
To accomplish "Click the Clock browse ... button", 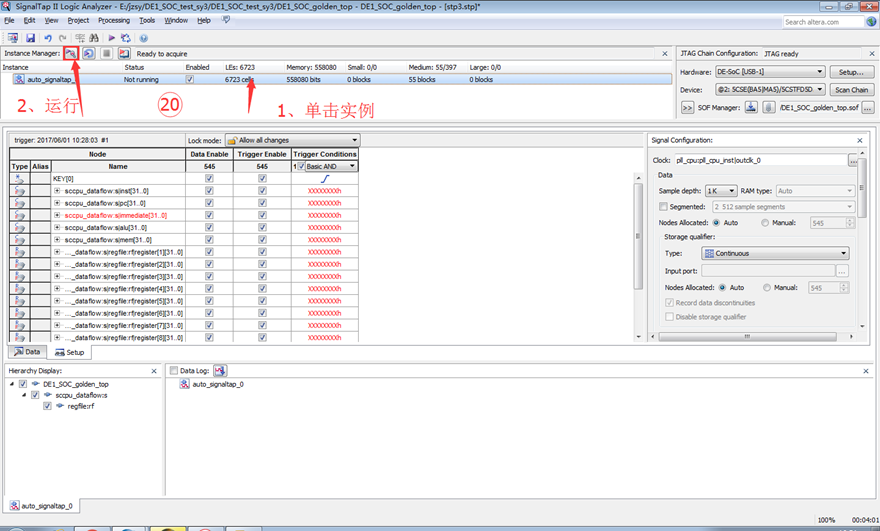I will click(852, 161).
